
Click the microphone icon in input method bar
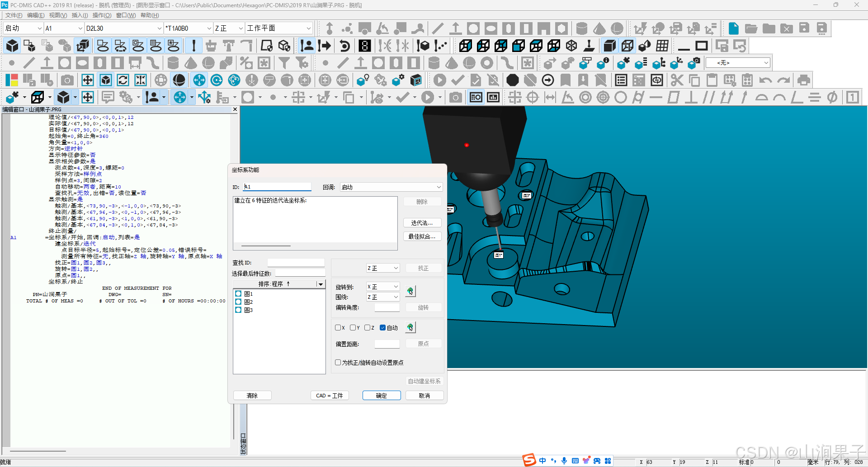564,461
